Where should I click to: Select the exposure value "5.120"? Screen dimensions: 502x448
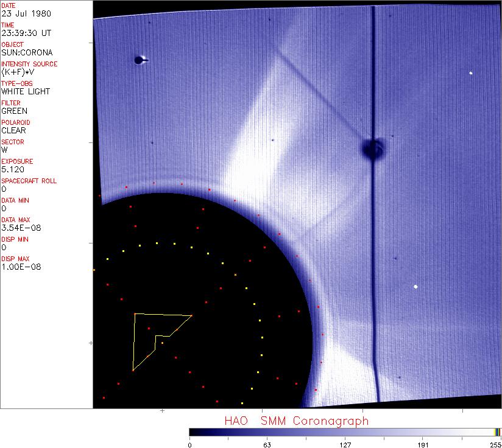click(13, 169)
